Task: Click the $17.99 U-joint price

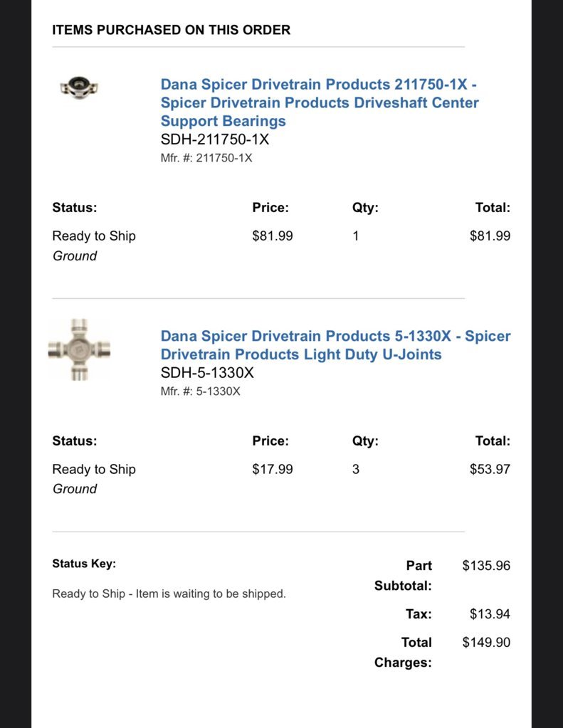Action: pyautogui.click(x=272, y=469)
